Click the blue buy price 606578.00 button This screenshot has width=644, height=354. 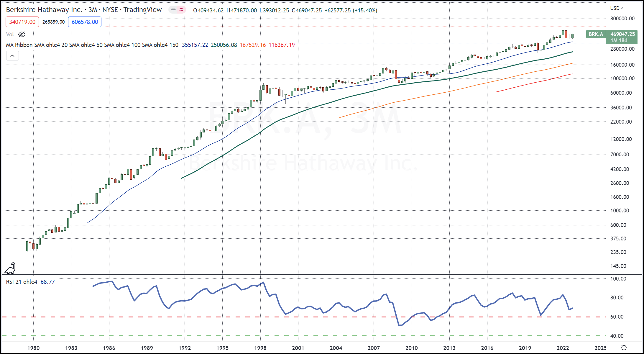coord(85,22)
